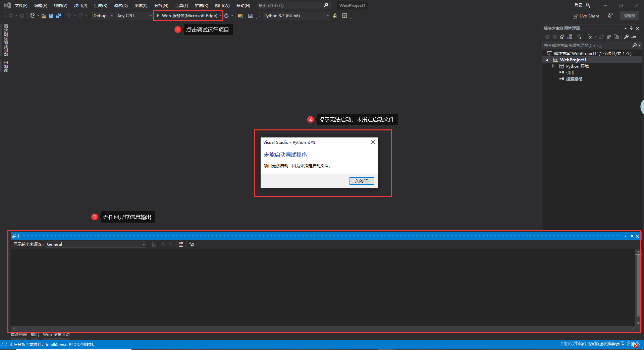Viewport: 644px width, 350px height.
Task: Switch to the 错误列表 tab
Action: [x=19, y=335]
